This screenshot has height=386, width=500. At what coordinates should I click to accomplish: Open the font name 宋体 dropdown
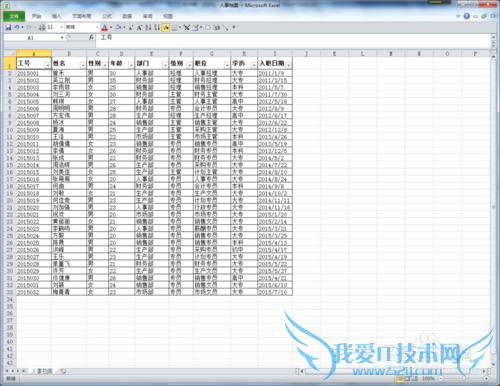pyautogui.click(x=97, y=27)
